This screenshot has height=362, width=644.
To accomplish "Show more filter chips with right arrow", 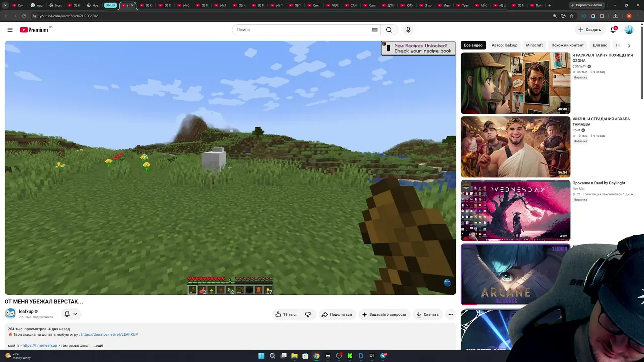I will 629,45.
